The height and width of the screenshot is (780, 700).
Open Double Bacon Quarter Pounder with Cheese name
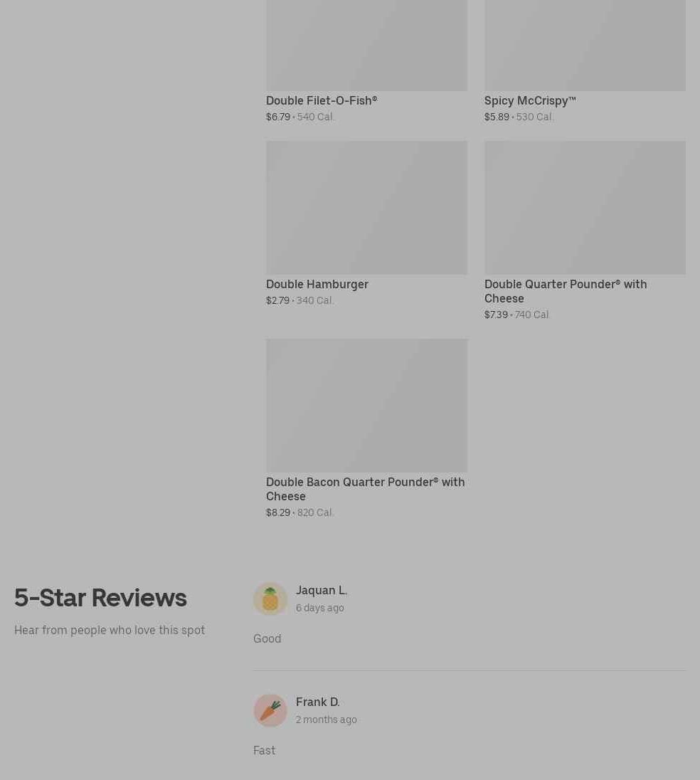[366, 489]
